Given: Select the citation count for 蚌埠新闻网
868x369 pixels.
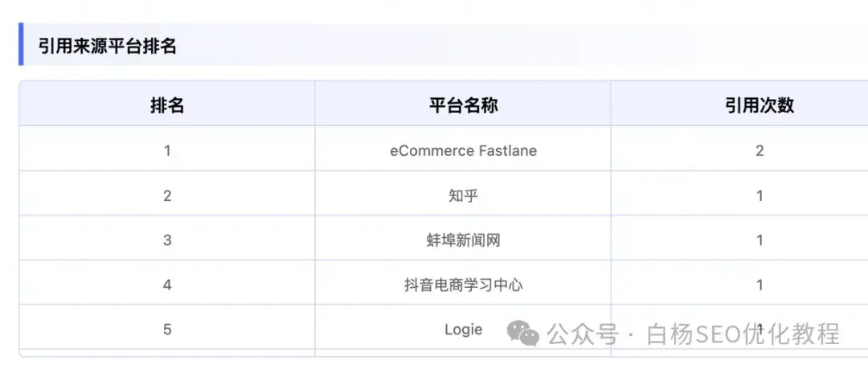Looking at the screenshot, I should click(759, 240).
